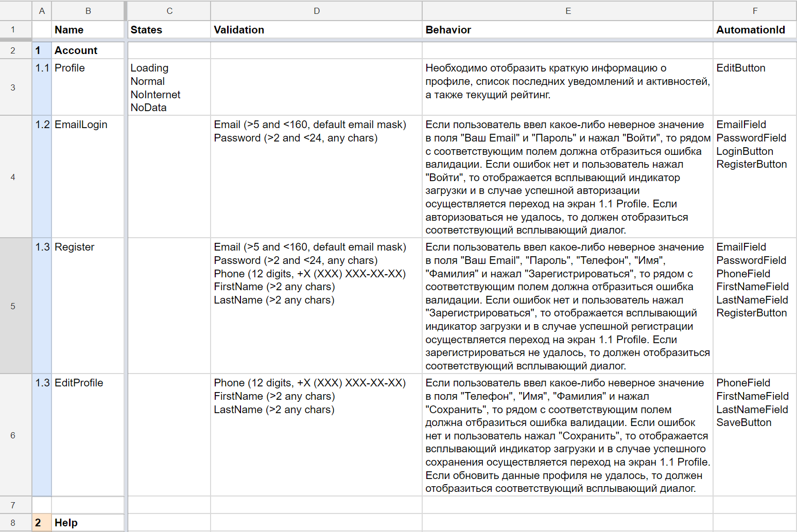Select empty States cell in Register row
Screen dimensions: 797x532
(169, 306)
